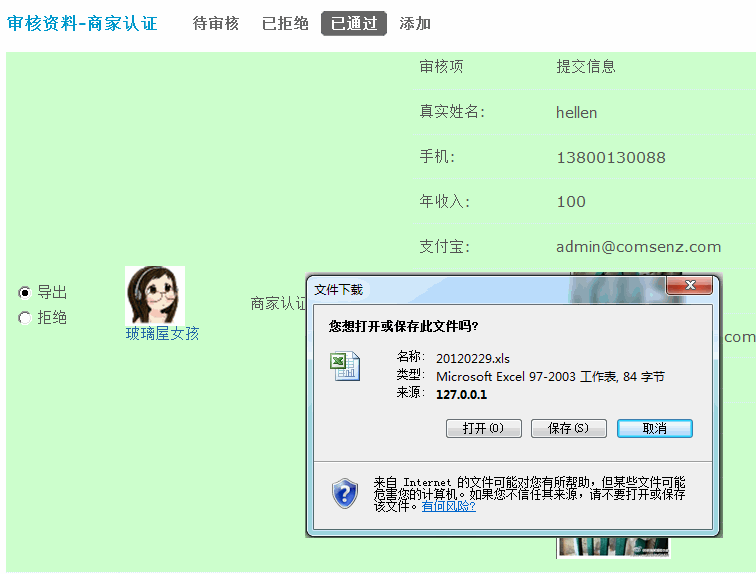Click the 审核项 column header
756x574 pixels.
441,66
